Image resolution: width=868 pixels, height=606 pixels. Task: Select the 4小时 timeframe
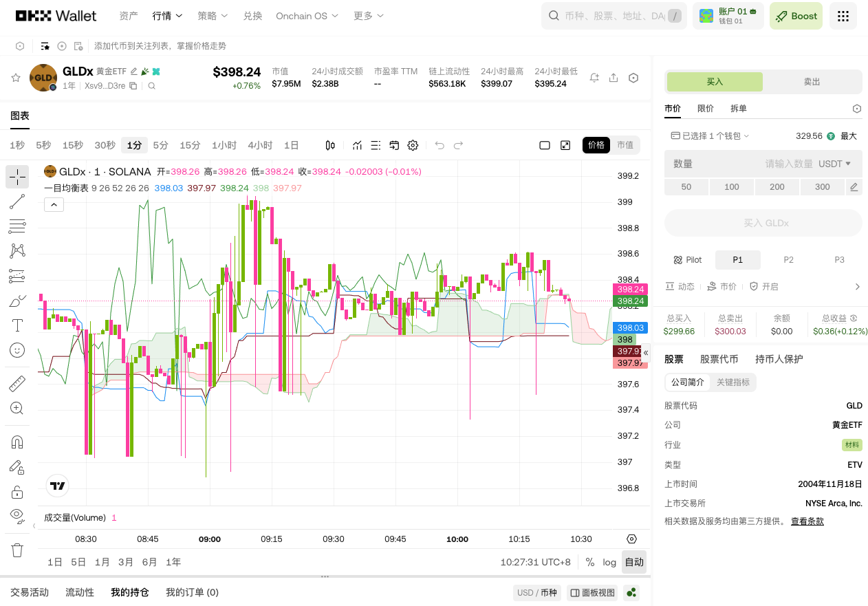tap(260, 145)
